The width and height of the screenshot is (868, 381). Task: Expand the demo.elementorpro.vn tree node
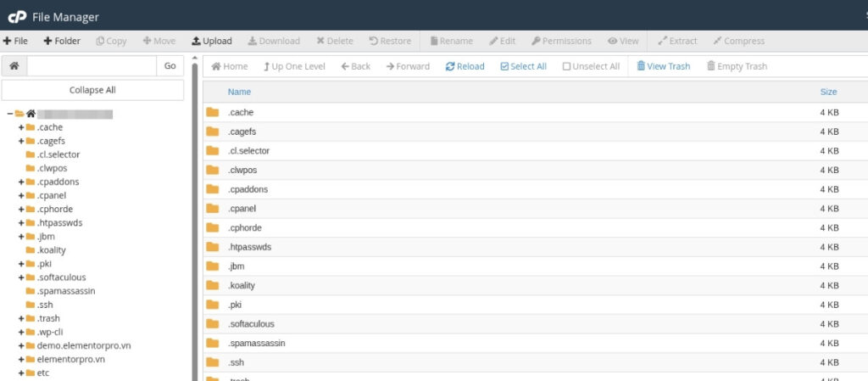[21, 345]
